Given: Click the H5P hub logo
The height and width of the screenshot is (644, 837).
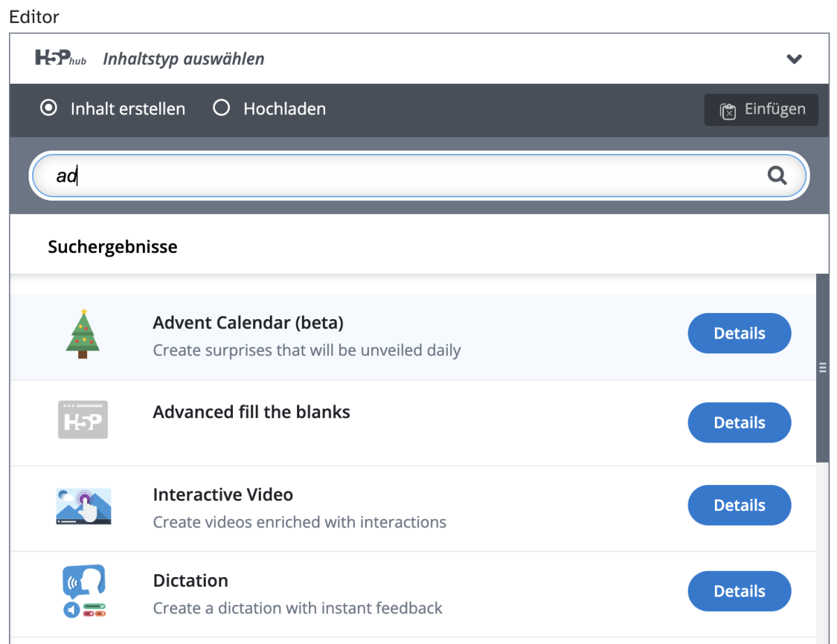Looking at the screenshot, I should (x=61, y=59).
